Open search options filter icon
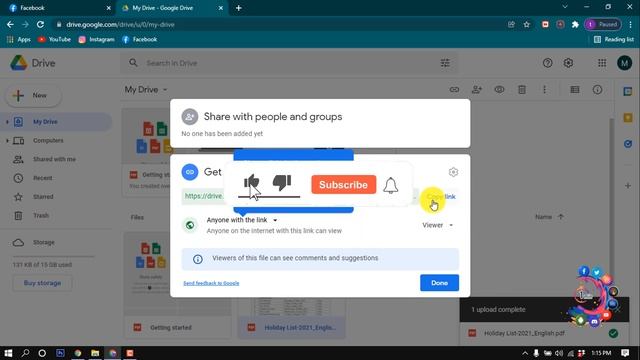640x360 pixels. [445, 63]
